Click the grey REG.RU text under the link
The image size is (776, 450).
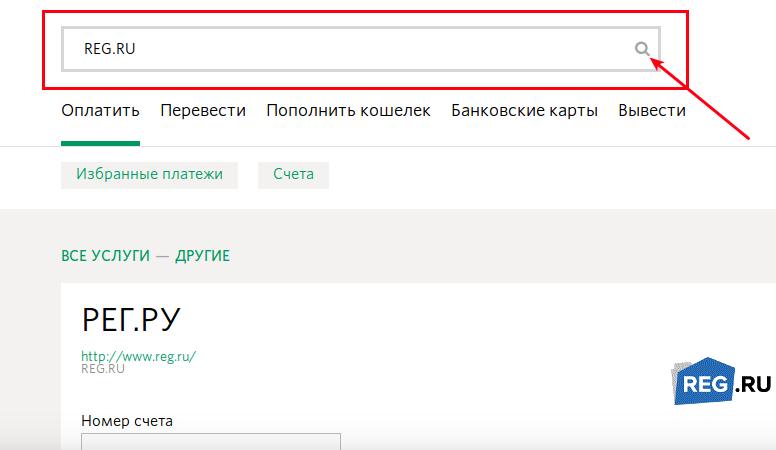pyautogui.click(x=103, y=369)
